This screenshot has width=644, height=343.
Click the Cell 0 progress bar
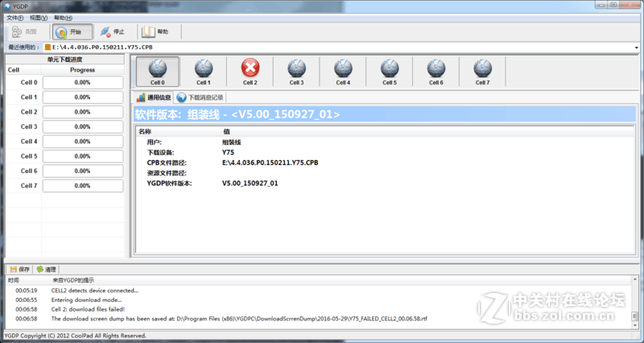click(83, 83)
